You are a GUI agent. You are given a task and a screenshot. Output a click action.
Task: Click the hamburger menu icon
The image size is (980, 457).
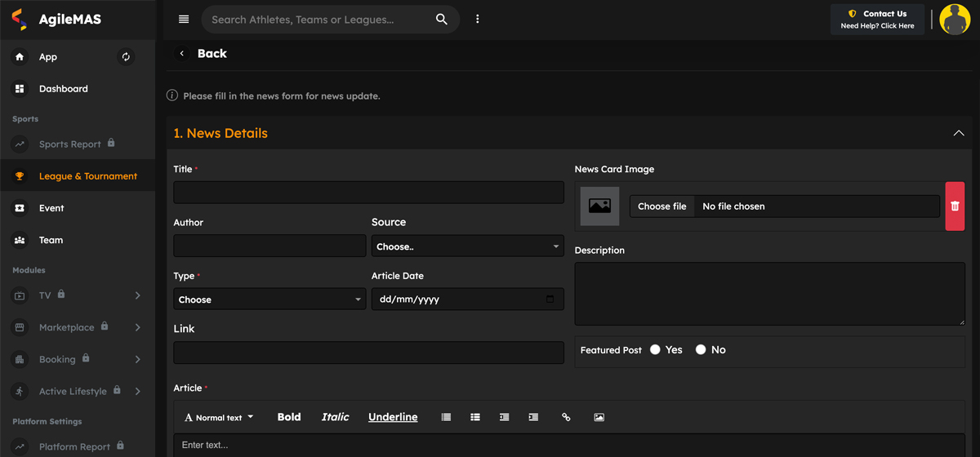click(184, 20)
